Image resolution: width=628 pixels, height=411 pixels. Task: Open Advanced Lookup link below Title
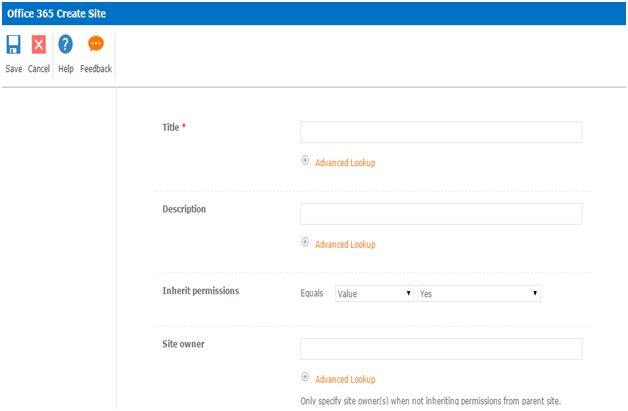coord(345,163)
